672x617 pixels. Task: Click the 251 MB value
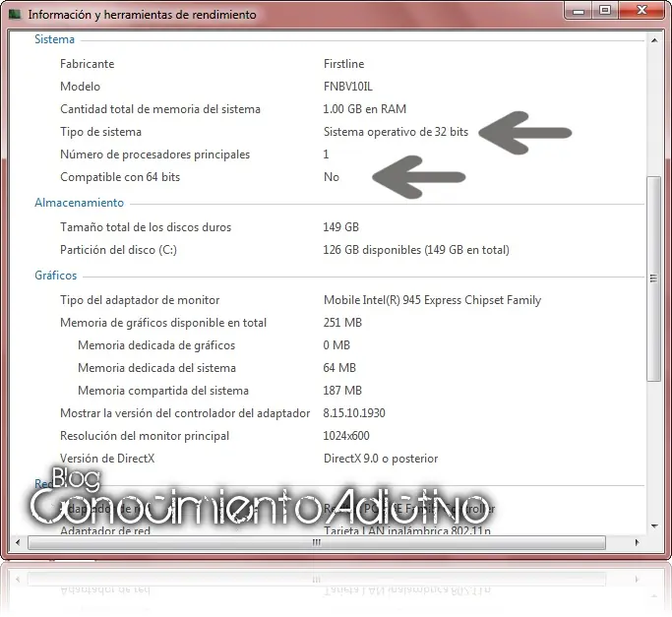tap(342, 323)
